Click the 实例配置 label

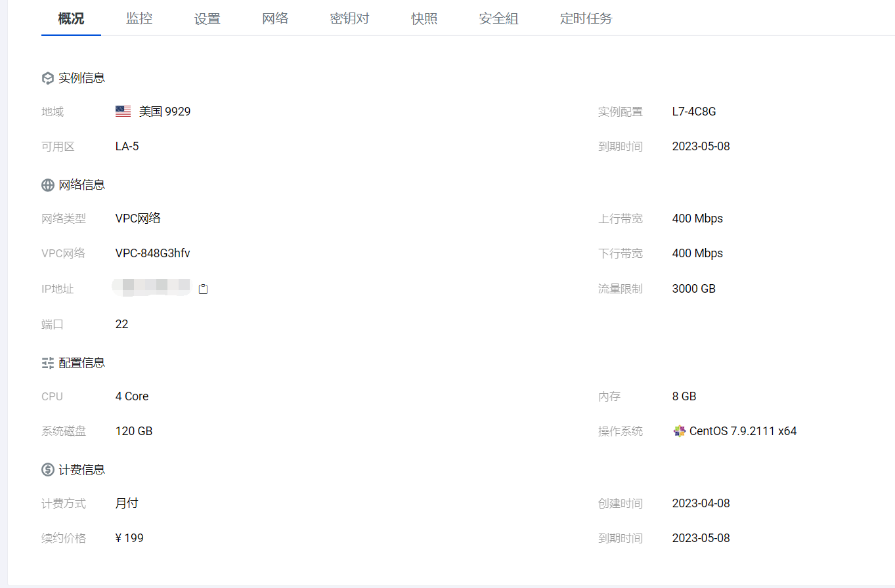point(620,112)
